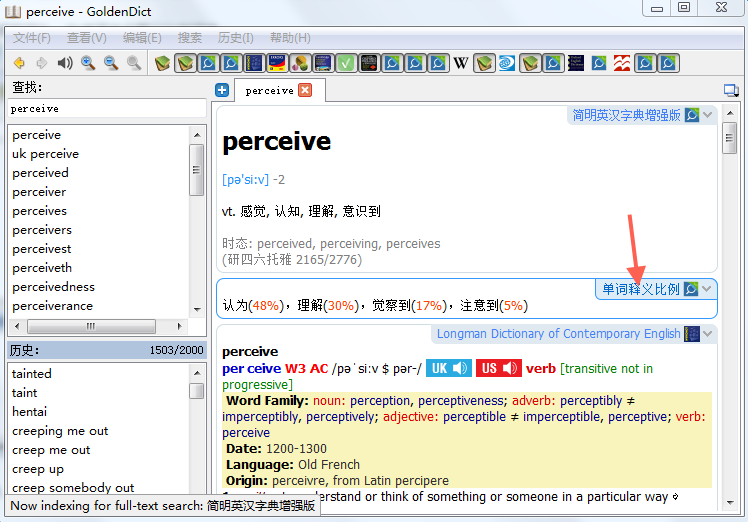
Task: Click word list scroll down arrow
Action: click(197, 310)
